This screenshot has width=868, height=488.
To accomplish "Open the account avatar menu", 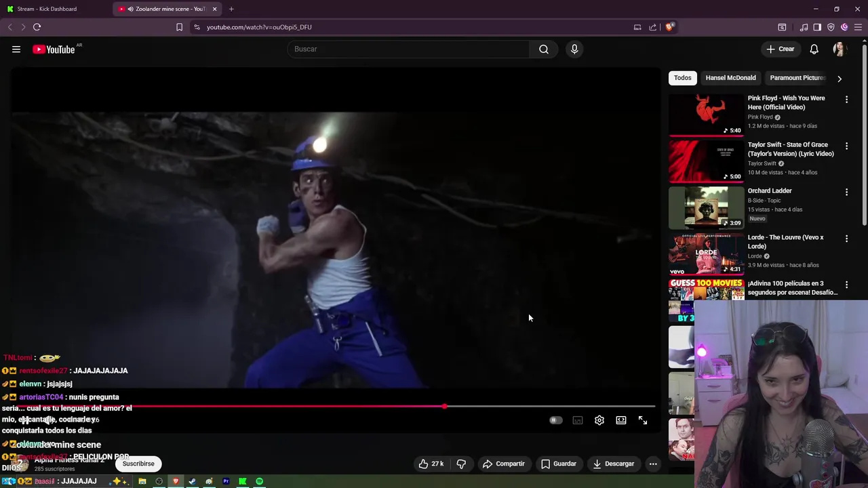I will coord(840,49).
